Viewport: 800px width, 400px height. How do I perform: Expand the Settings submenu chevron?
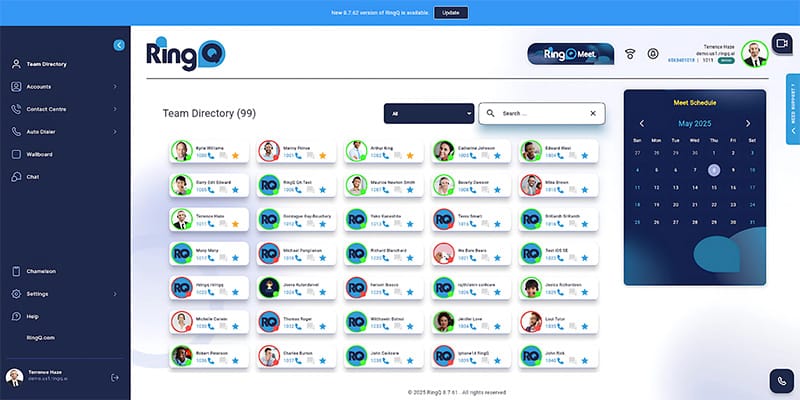115,294
